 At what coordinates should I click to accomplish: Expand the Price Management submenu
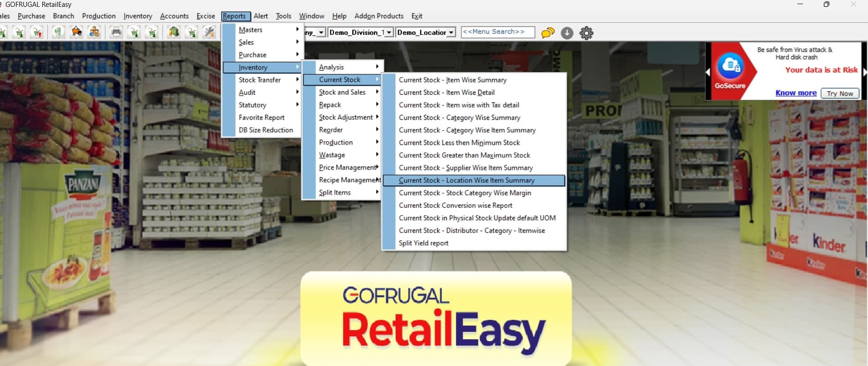[x=342, y=167]
